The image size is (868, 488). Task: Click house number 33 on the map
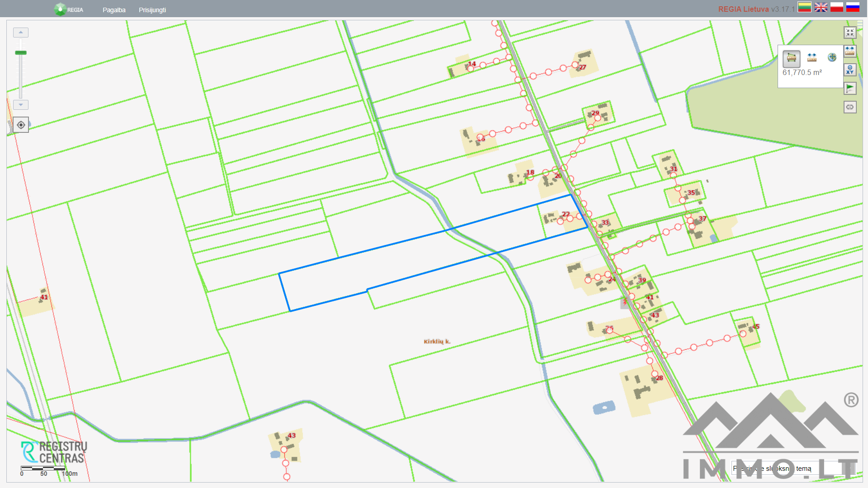[605, 222]
